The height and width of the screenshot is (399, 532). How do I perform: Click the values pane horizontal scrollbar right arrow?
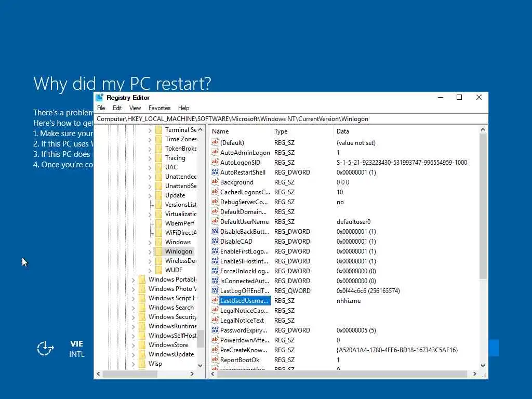point(475,374)
